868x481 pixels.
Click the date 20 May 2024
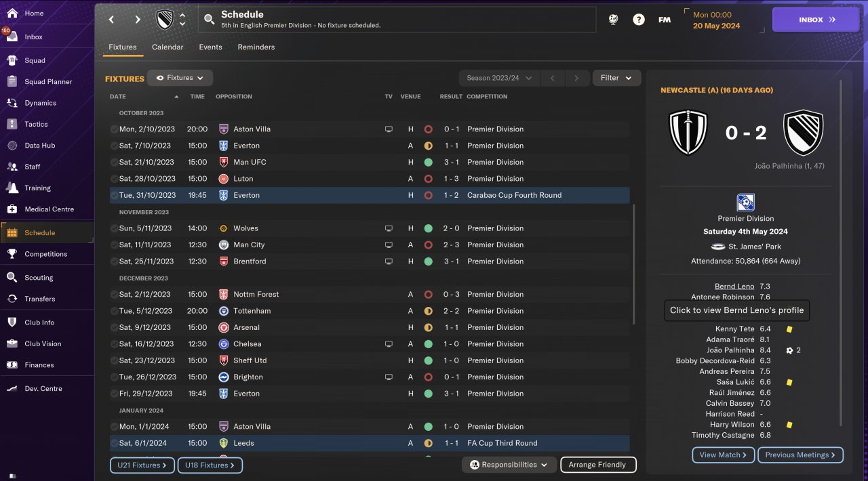pyautogui.click(x=717, y=26)
